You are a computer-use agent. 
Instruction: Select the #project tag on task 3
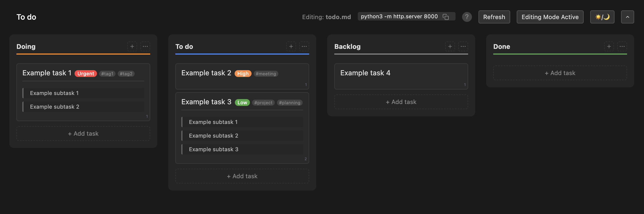(263, 103)
